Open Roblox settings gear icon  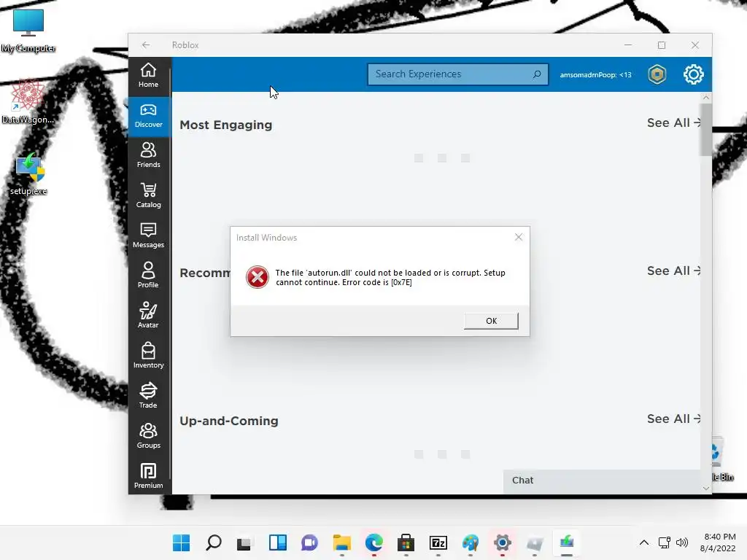tap(693, 74)
